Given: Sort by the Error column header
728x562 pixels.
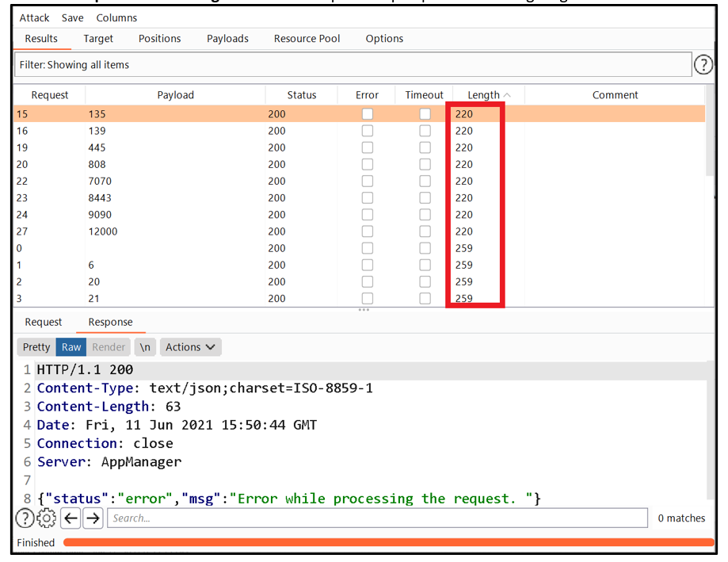Looking at the screenshot, I should coord(367,95).
